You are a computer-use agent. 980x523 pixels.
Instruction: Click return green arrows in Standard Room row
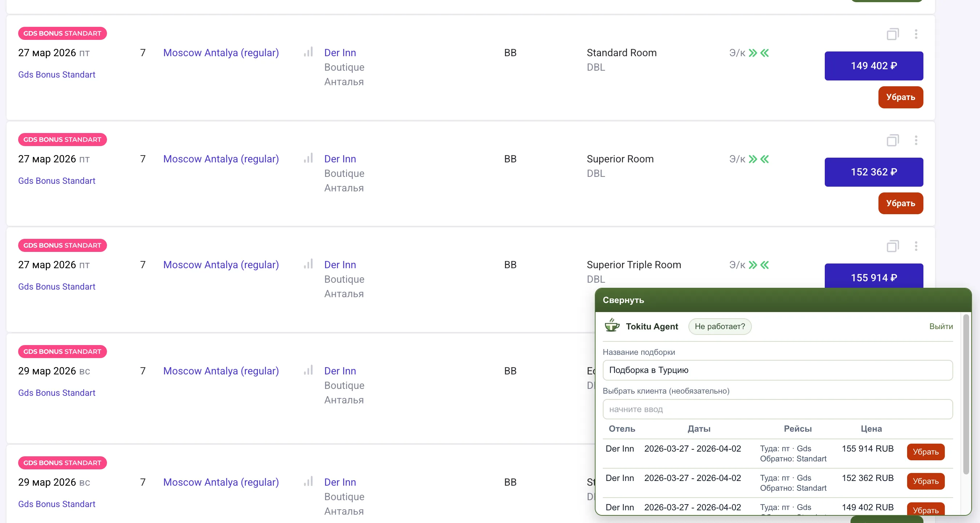pyautogui.click(x=765, y=53)
